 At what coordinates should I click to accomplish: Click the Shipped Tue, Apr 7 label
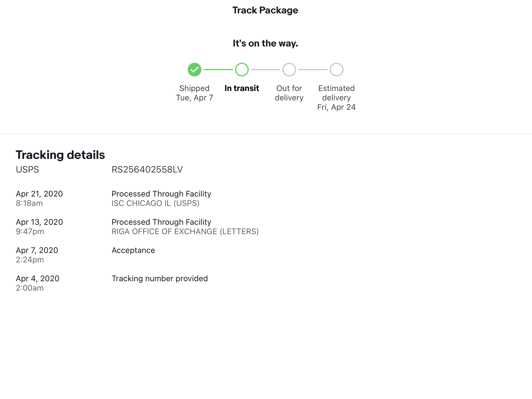pos(195,93)
